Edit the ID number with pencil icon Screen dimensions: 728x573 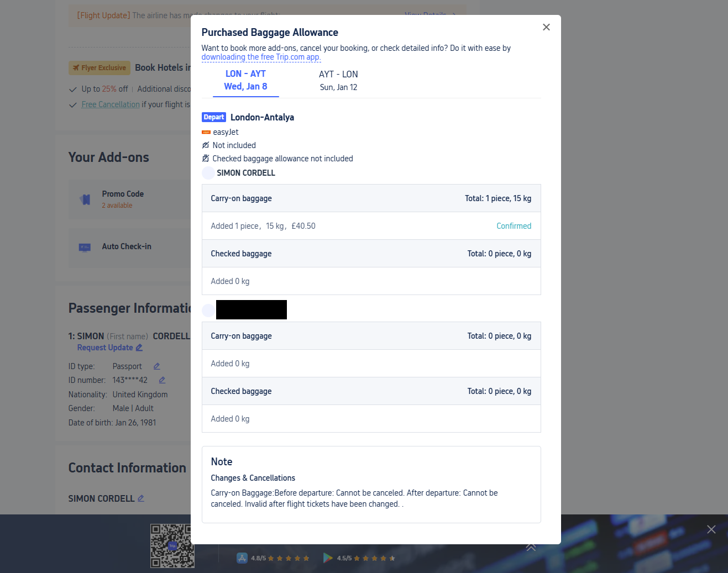click(162, 380)
